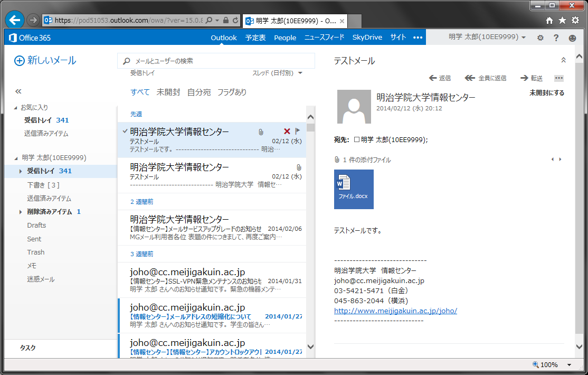This screenshot has width=588, height=375.
Task: Click 転送 to forward message
Action: [532, 78]
